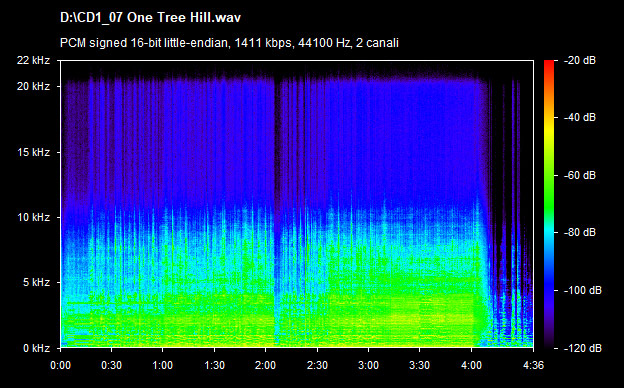Click the -20 dB scale label
The height and width of the screenshot is (388, 624).
coord(580,60)
